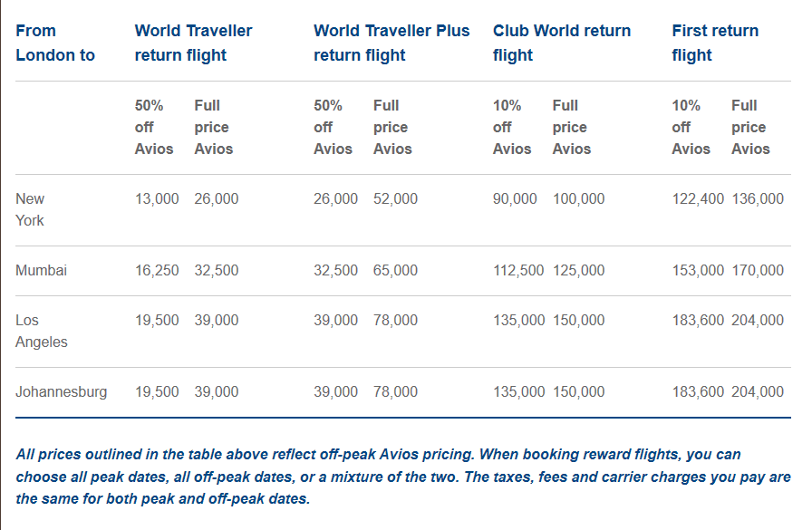Click the off-peak Avios pricing note text

[x=403, y=477]
